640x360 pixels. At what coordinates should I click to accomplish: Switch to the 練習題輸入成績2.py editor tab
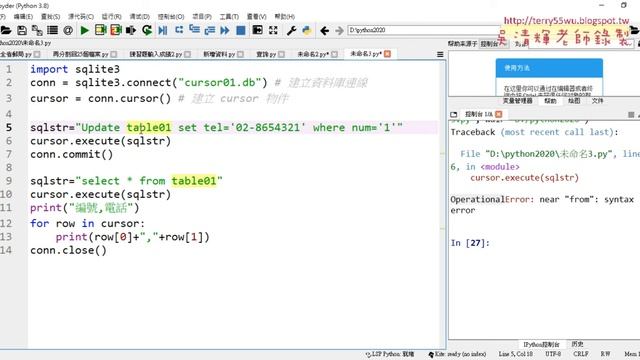pos(156,54)
